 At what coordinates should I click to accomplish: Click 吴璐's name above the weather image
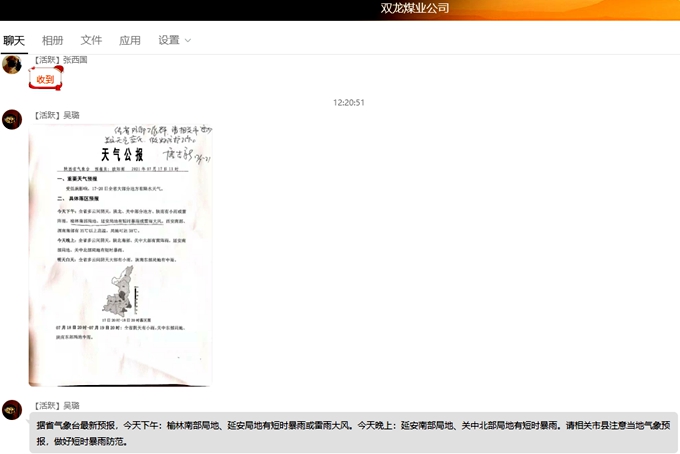(71, 115)
